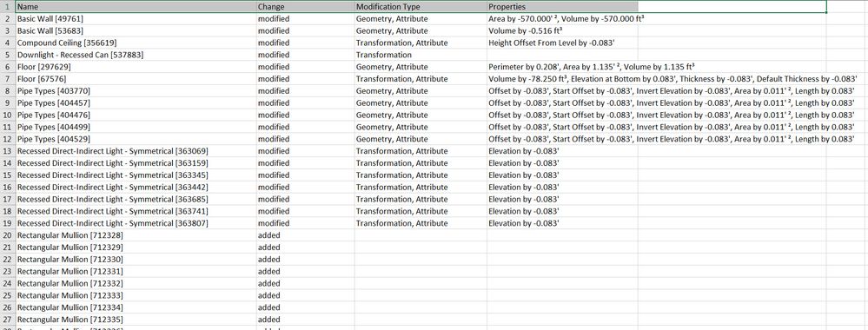Select Recessed Direct-Indirect Light [363159] cell
The image size is (868, 330).
pyautogui.click(x=136, y=163)
